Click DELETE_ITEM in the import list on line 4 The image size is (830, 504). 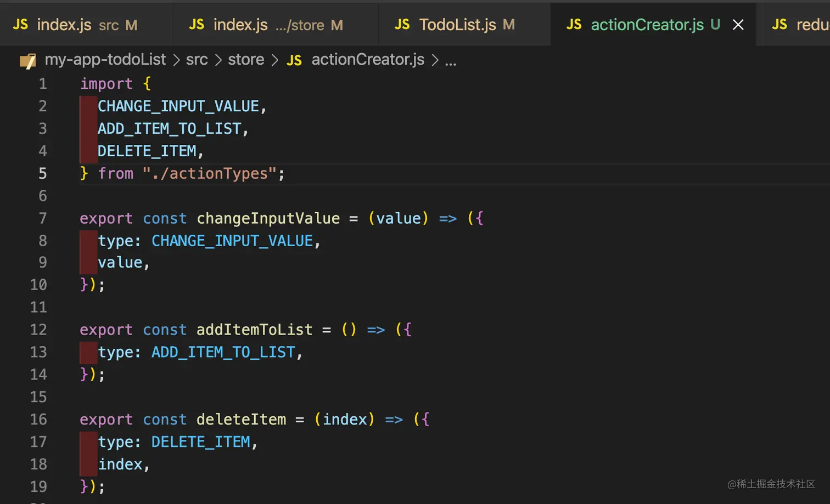pyautogui.click(x=147, y=151)
